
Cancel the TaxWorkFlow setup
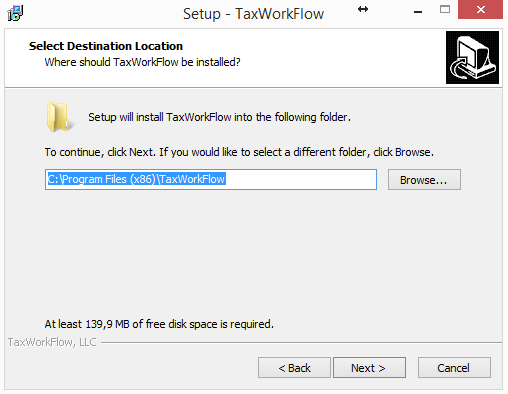(454, 368)
